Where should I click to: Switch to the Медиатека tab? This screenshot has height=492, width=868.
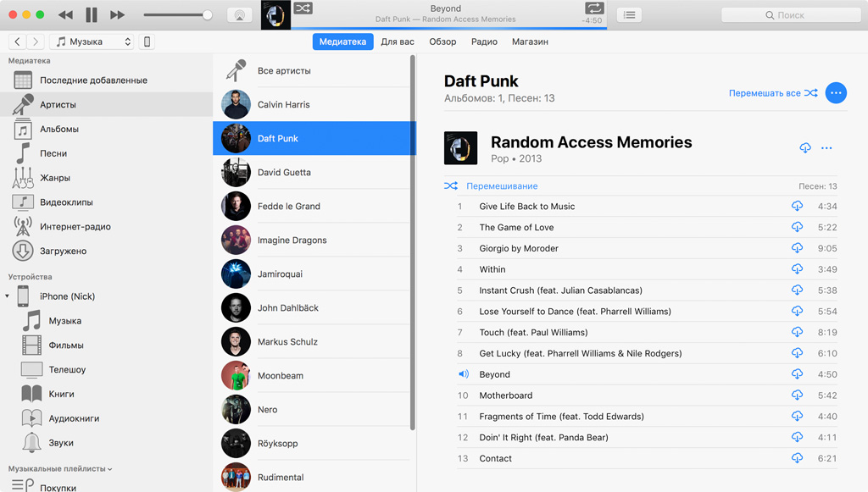[x=342, y=41]
